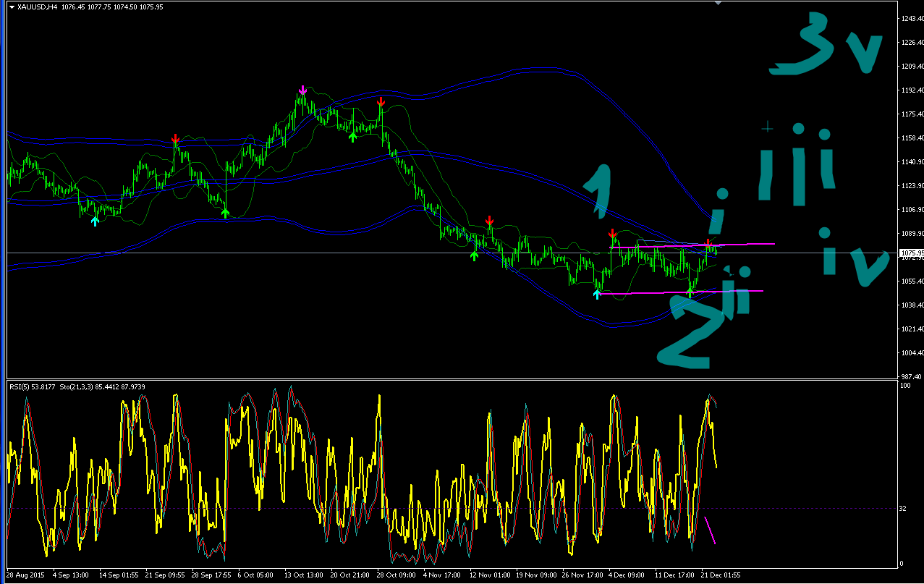Click the current price label 1075.95
Viewport: 924px width, 584px height.
coord(910,253)
